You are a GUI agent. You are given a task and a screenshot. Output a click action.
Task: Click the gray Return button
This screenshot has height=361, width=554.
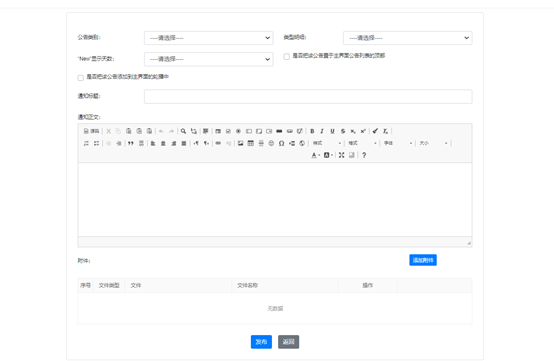click(288, 342)
